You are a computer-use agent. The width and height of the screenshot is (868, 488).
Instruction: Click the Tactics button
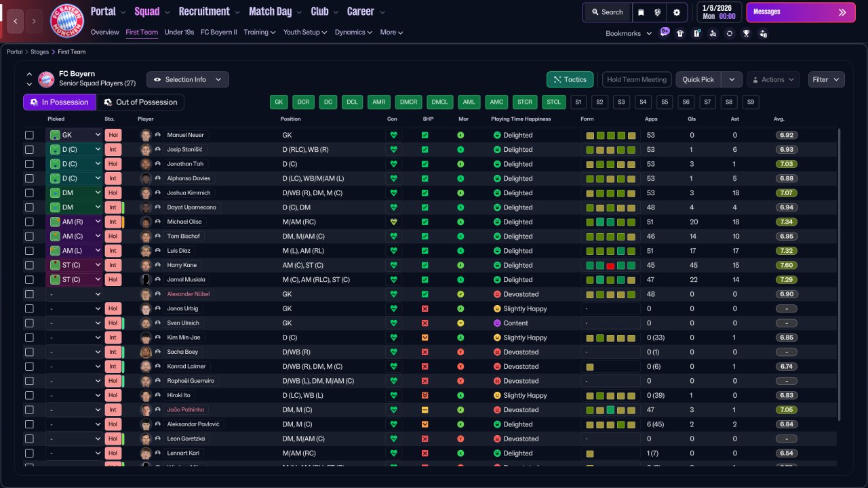(570, 79)
